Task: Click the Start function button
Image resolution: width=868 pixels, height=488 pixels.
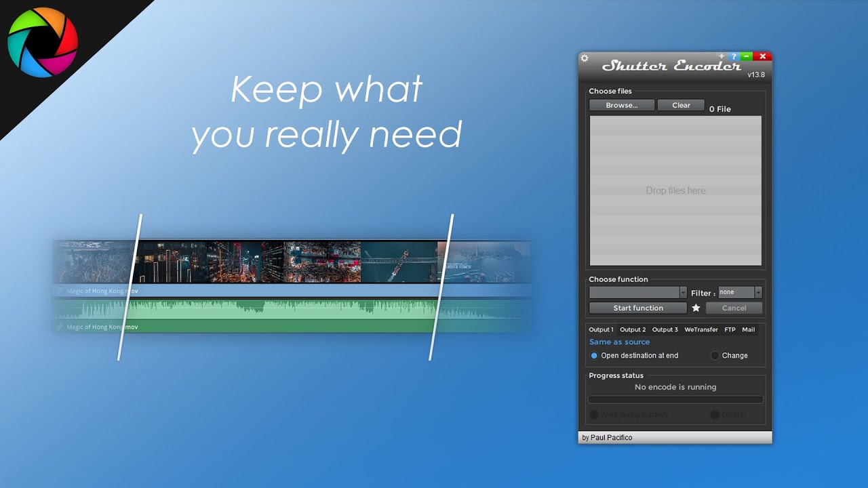Action: pos(638,308)
